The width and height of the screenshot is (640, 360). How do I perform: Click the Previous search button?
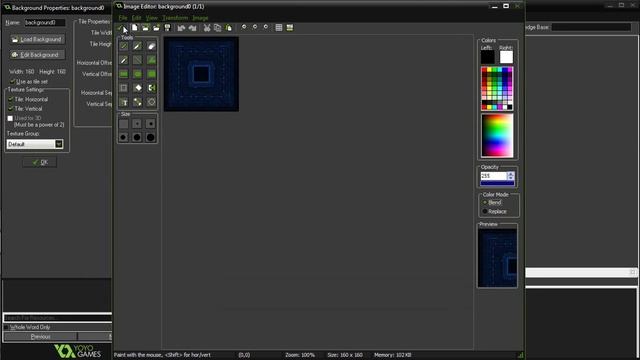(40, 337)
